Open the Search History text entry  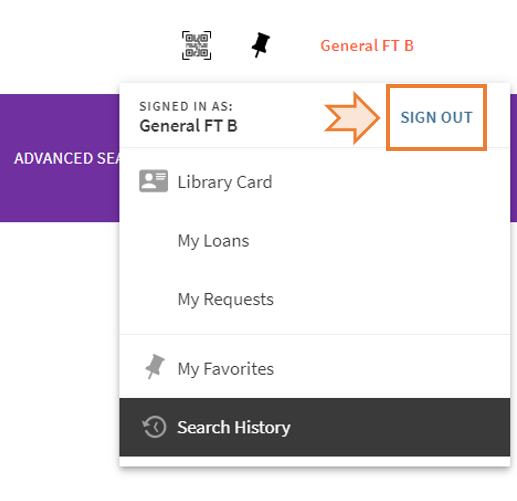point(234,427)
